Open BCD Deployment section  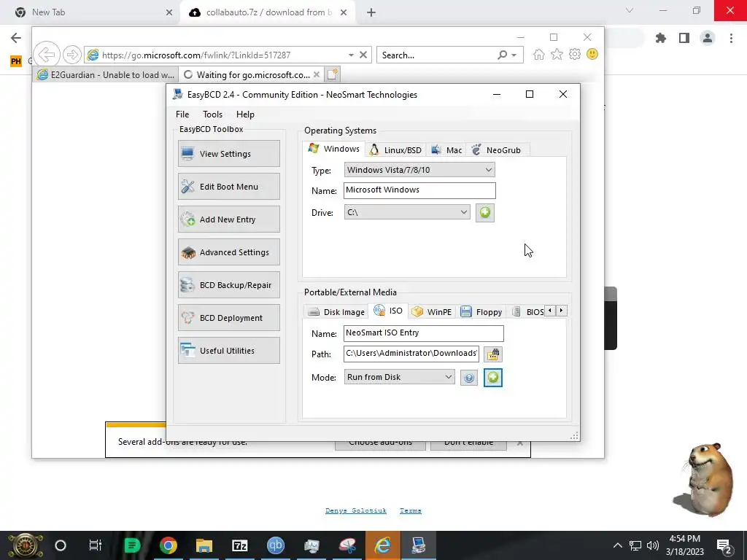click(228, 318)
